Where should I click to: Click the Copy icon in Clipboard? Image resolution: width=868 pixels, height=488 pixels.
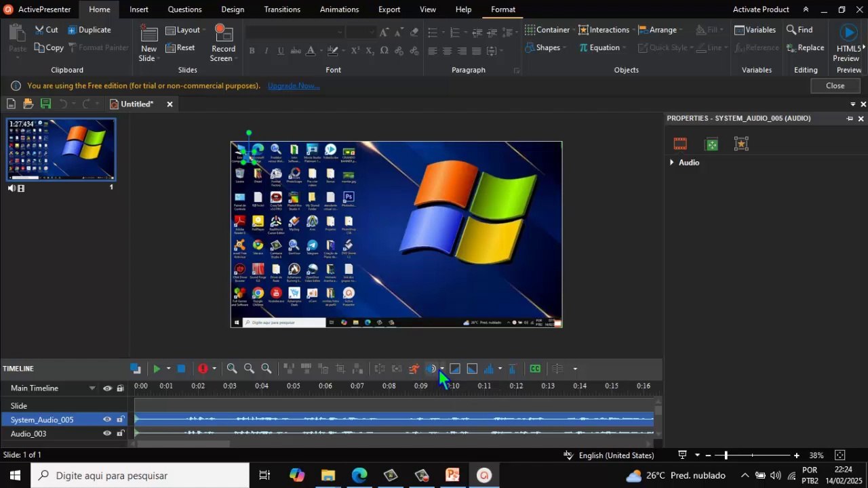tap(39, 47)
